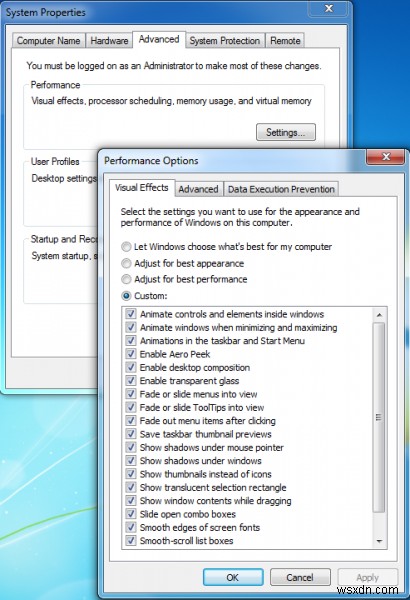Select Let Windows choose what's best radio
The height and width of the screenshot is (600, 410).
tap(126, 247)
